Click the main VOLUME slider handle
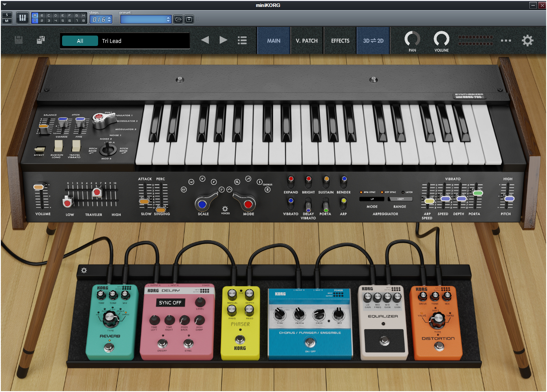547x392 pixels. (39, 186)
